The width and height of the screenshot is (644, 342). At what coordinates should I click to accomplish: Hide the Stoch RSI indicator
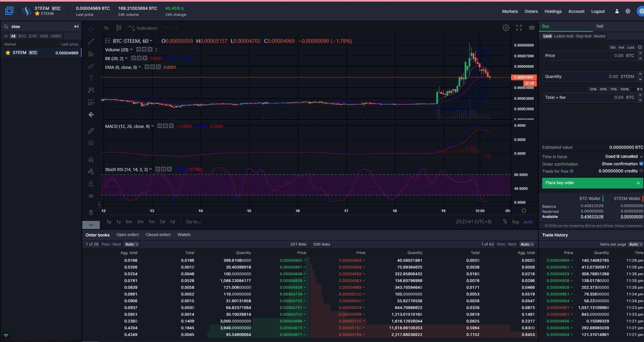pyautogui.click(x=158, y=169)
